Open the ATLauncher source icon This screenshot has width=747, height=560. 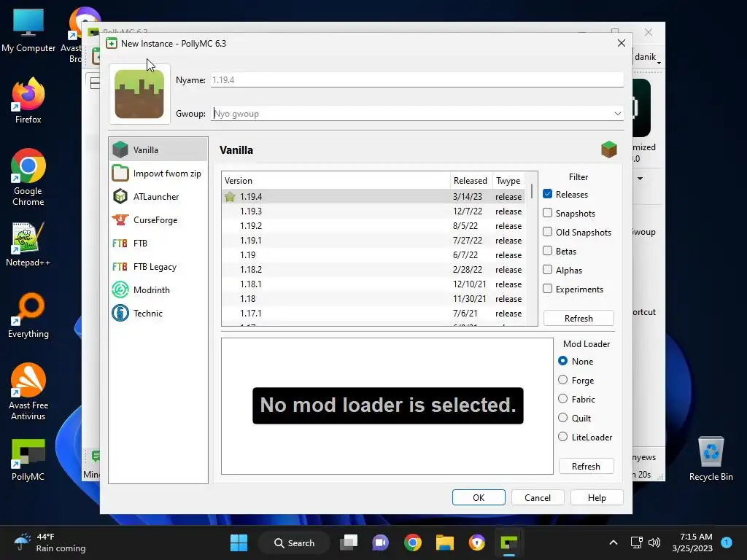click(x=120, y=196)
